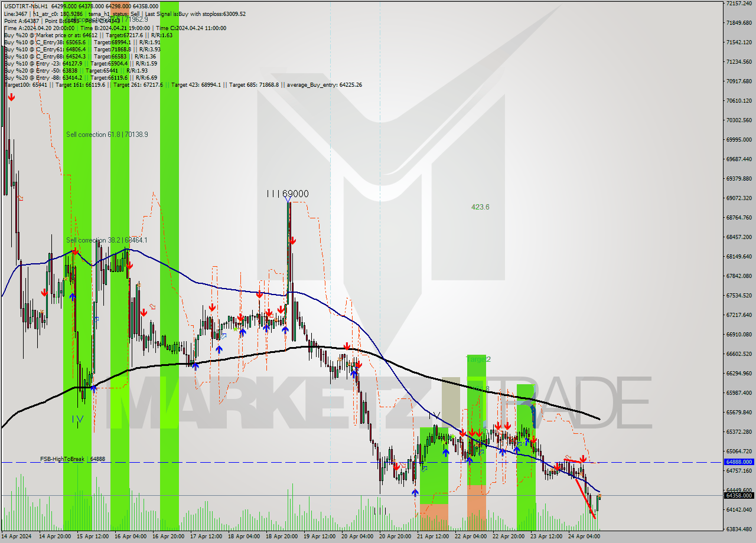This screenshot has height=543, width=756.
Task: Click the '17 Apr 12:00' time axis label
Action: [x=207, y=537]
